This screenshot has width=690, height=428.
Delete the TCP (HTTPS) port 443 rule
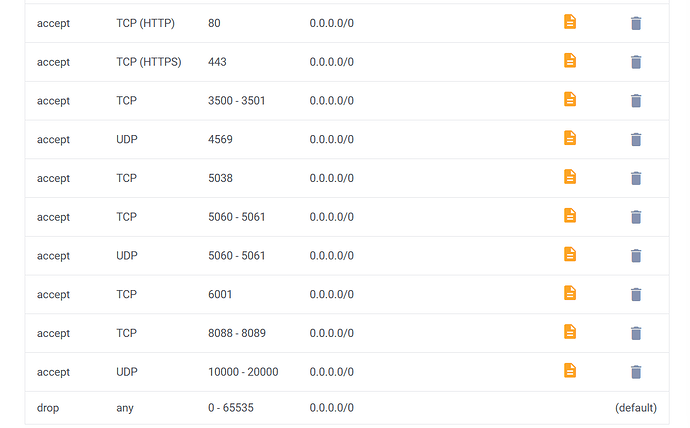pos(636,62)
